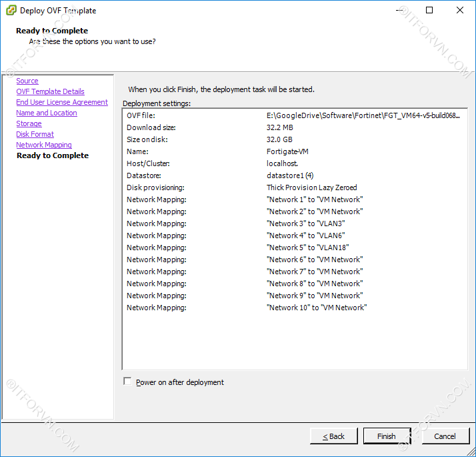Maximize the Deploy OVF Template window
476x457 pixels.
[429, 10]
